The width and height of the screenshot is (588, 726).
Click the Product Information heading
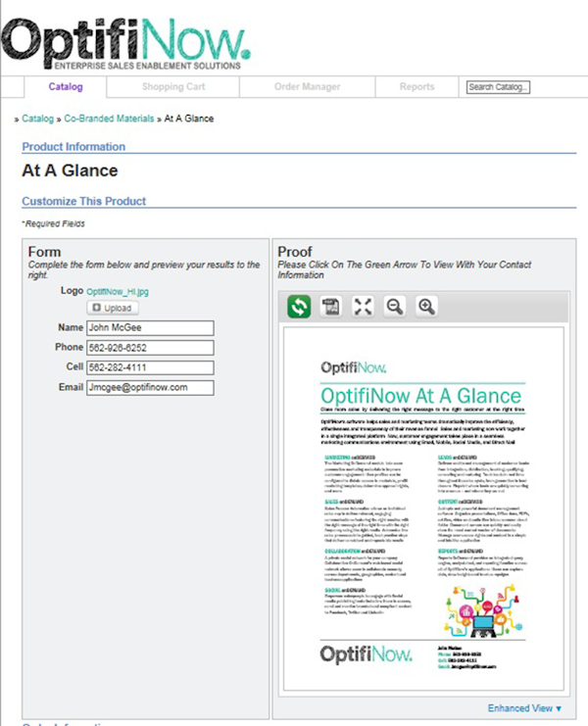coord(73,147)
